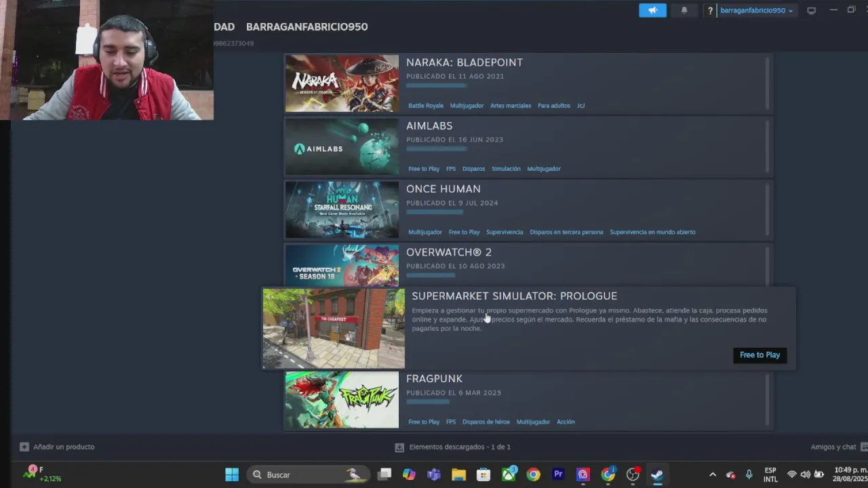Open Amigos y chat panel

click(833, 447)
